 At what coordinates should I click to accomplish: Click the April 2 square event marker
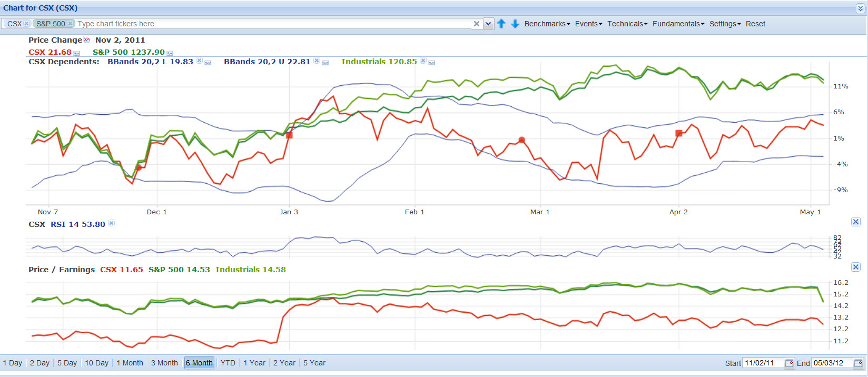[679, 133]
